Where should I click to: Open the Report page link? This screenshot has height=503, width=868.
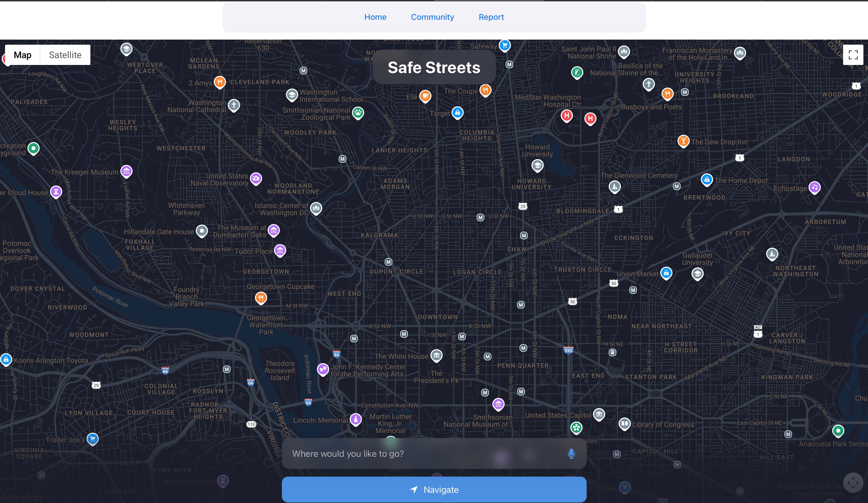click(491, 17)
